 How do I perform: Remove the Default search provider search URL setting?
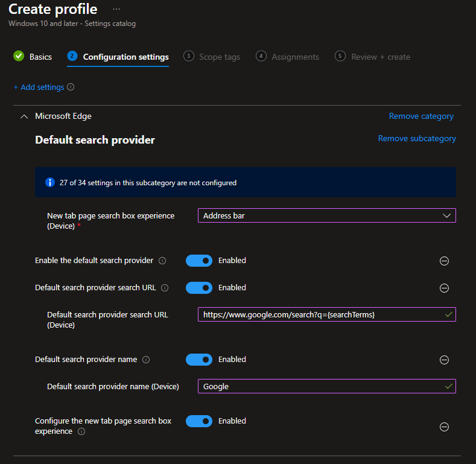(x=444, y=288)
